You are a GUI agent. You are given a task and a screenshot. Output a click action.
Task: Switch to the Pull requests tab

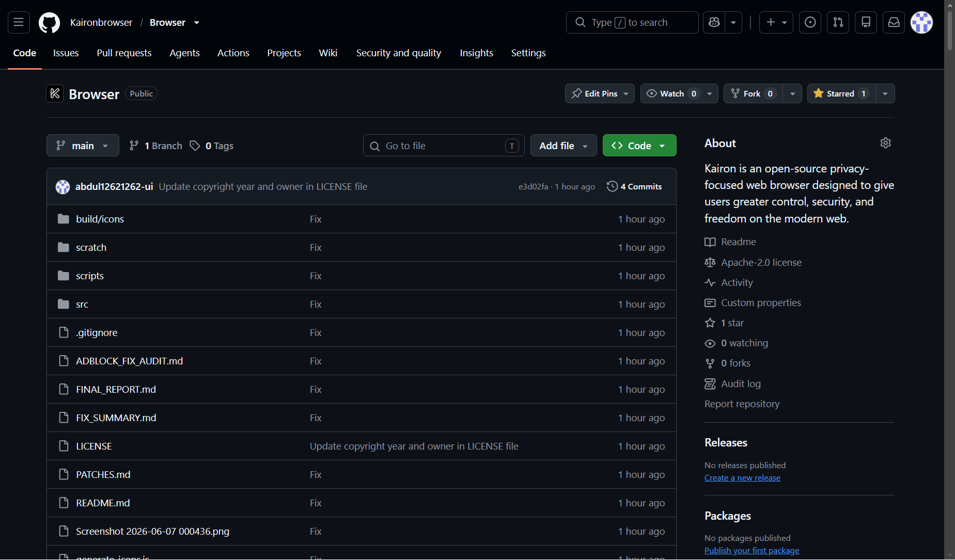click(x=124, y=53)
